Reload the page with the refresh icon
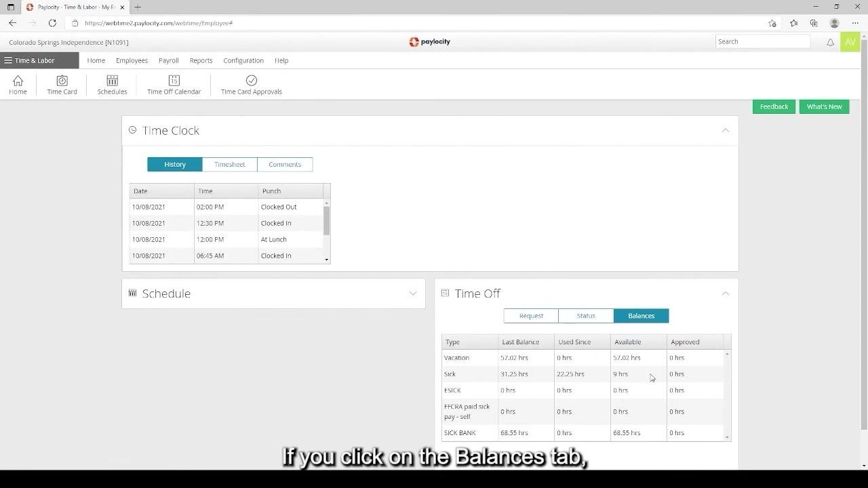The height and width of the screenshot is (488, 868). click(52, 23)
